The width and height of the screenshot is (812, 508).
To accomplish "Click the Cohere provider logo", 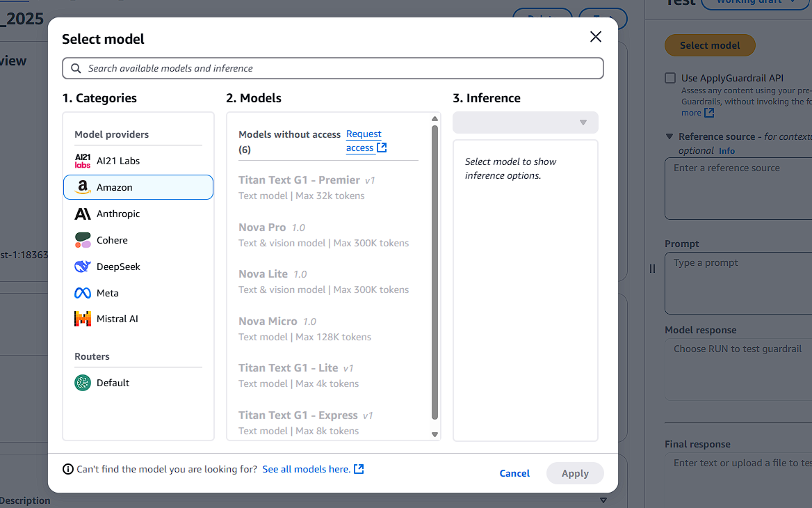I will click(x=82, y=240).
